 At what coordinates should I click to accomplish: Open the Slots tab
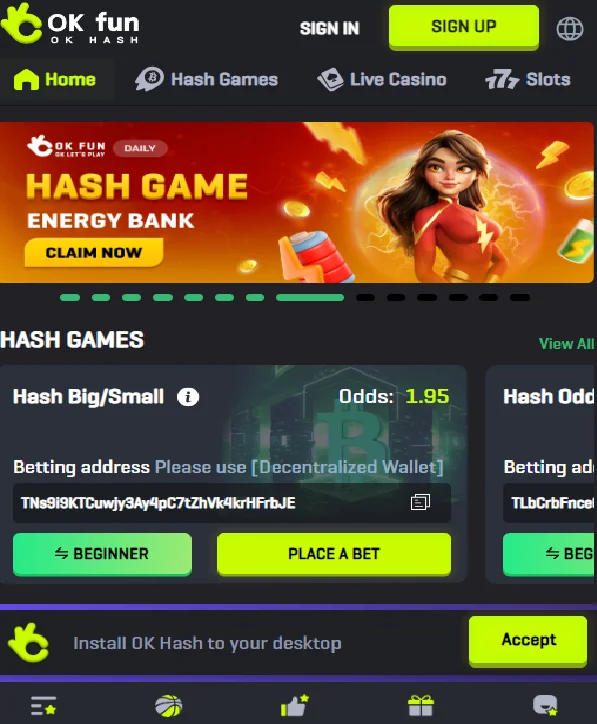[x=528, y=79]
